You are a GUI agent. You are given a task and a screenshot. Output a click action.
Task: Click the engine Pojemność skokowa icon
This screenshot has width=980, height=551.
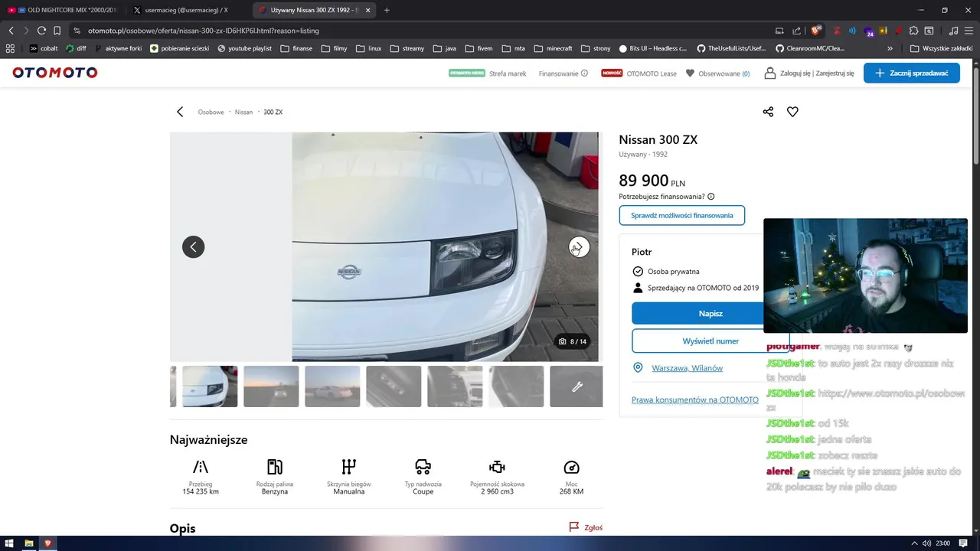pos(497,467)
